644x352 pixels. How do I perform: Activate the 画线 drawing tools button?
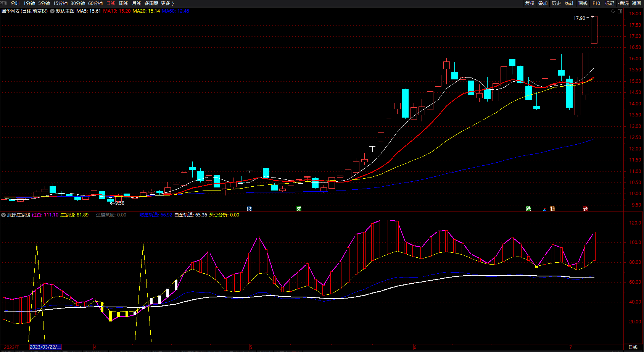583,3
